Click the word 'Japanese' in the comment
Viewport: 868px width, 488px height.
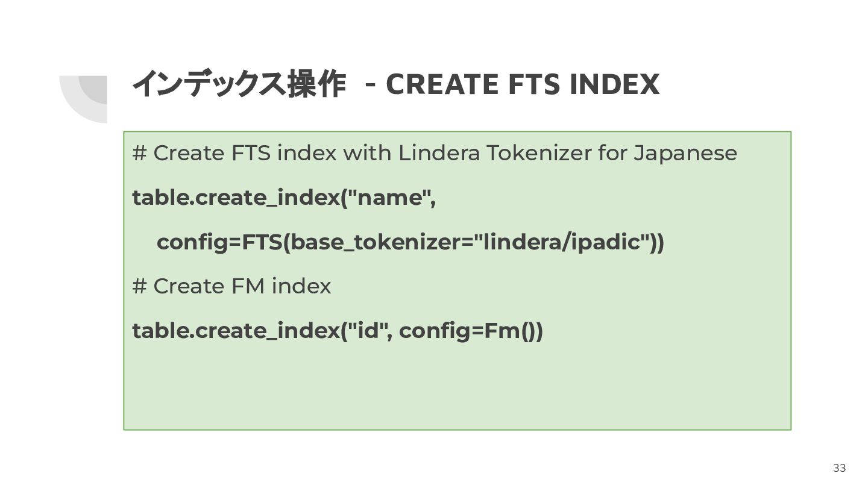point(685,154)
